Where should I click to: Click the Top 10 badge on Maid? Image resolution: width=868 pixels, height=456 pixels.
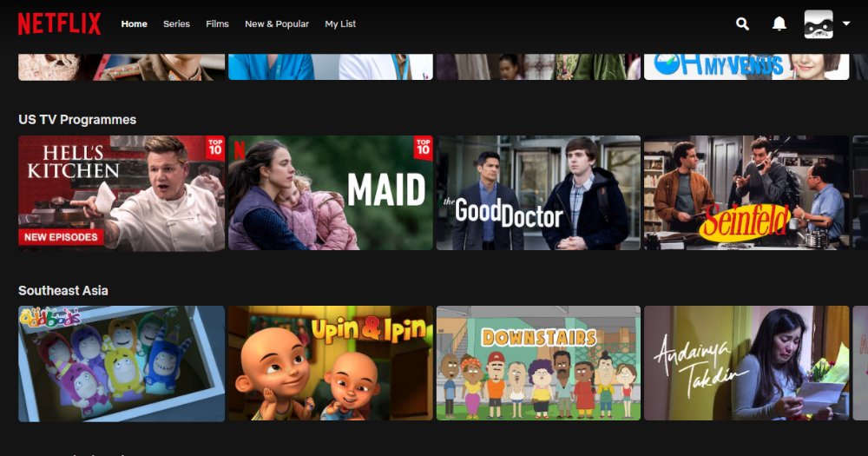424,148
